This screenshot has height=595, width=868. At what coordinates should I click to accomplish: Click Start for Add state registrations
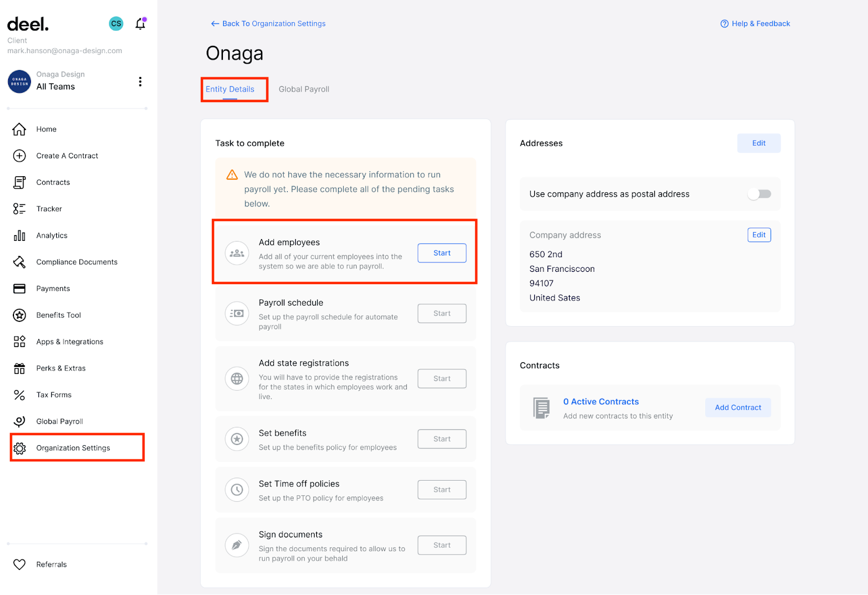(442, 379)
